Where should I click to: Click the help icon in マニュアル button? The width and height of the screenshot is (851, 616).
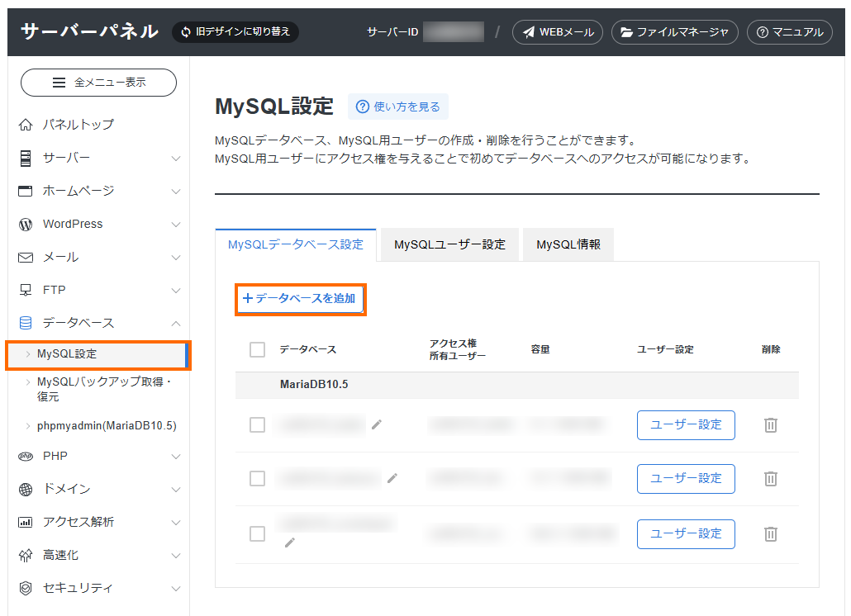[763, 32]
